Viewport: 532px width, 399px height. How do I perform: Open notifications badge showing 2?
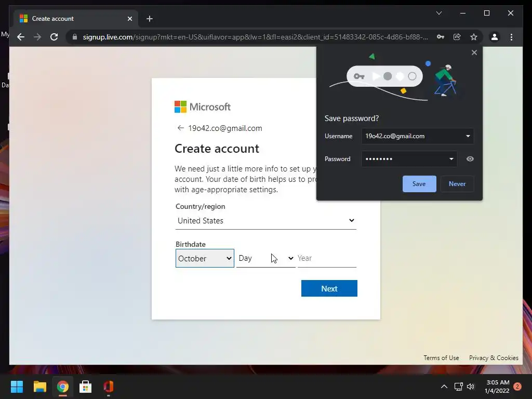[517, 387]
